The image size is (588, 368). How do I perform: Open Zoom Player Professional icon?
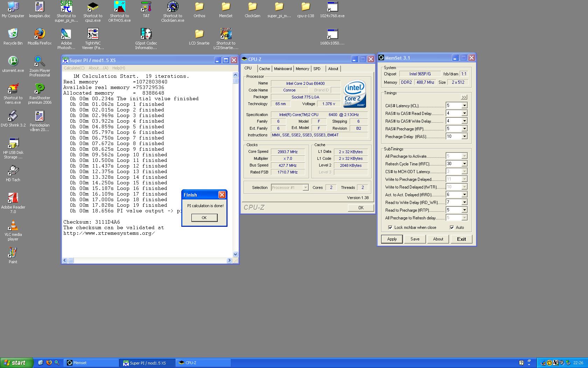[40, 66]
